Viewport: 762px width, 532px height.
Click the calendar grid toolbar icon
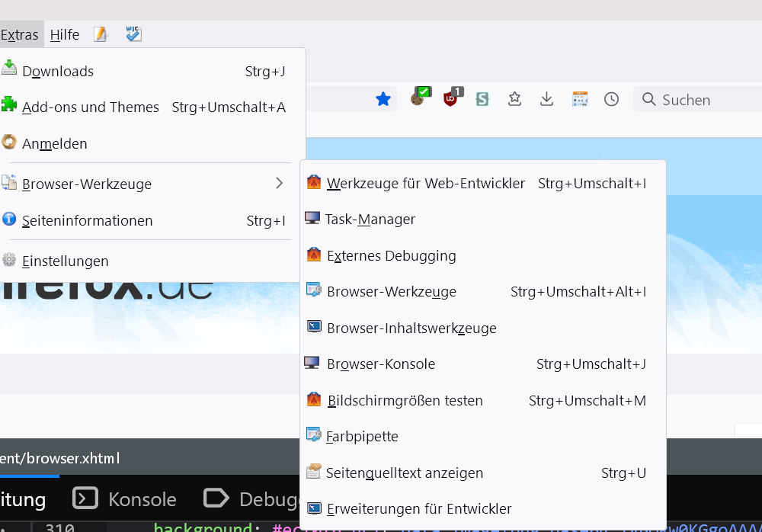(x=580, y=99)
